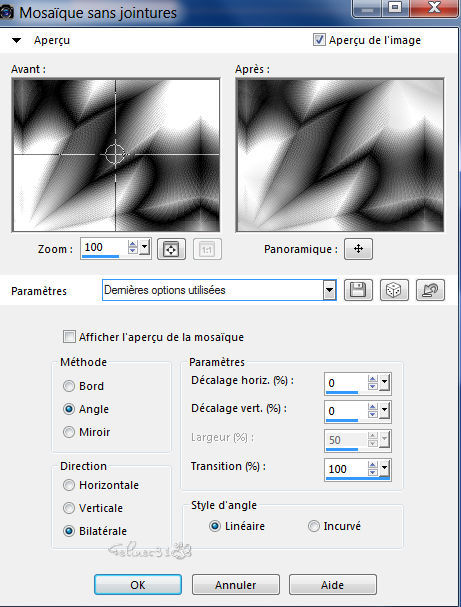Screen dimensions: 461x607
Task: Toggle the Aperçu de l'image checkbox
Action: pyautogui.click(x=319, y=40)
